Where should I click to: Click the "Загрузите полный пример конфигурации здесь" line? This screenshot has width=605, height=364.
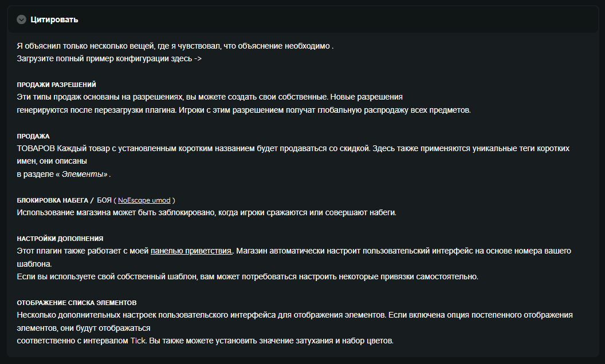click(x=109, y=58)
